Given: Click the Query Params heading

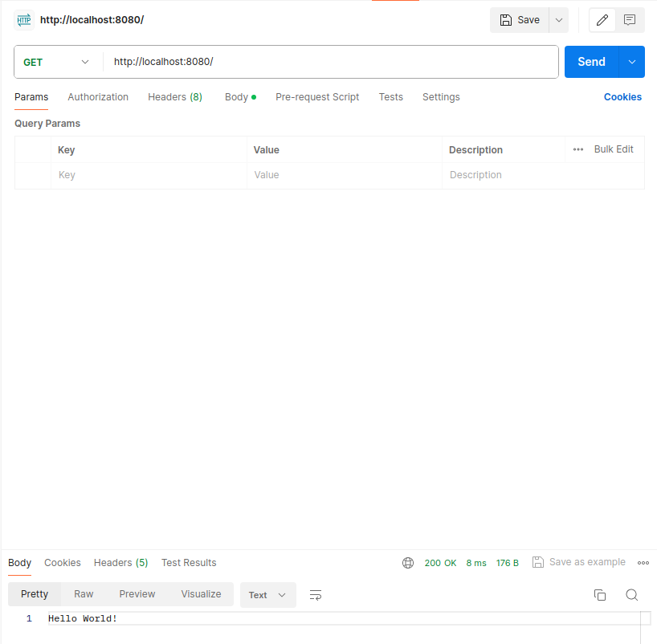Looking at the screenshot, I should [x=47, y=124].
